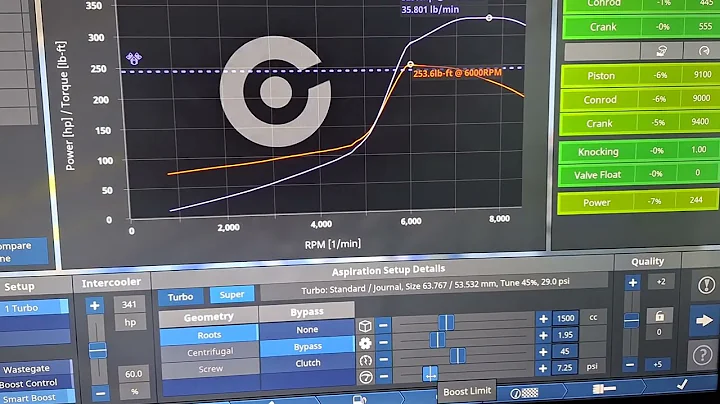The width and height of the screenshot is (720, 404).
Task: Click the piston icon on the graph
Action: 134,58
